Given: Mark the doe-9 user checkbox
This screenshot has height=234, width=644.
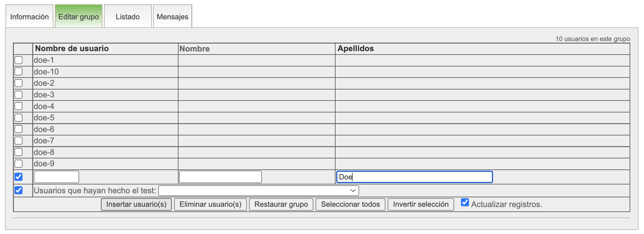Looking at the screenshot, I should [19, 164].
